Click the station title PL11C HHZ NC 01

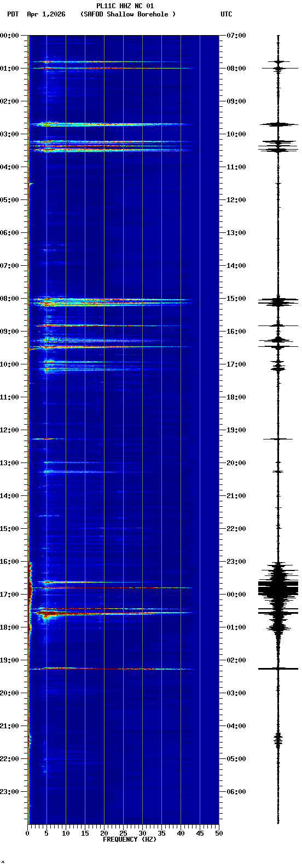pyautogui.click(x=125, y=6)
